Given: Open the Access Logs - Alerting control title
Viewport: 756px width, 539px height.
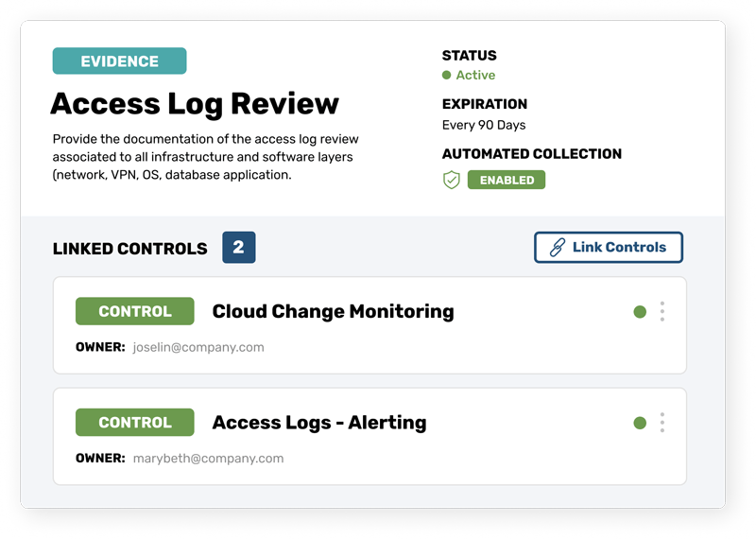Looking at the screenshot, I should 319,423.
